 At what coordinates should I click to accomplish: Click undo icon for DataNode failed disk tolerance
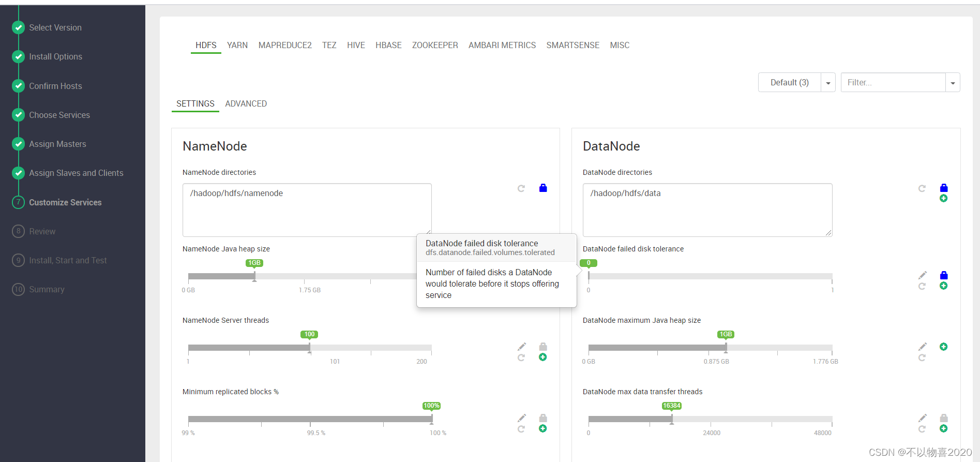click(922, 286)
